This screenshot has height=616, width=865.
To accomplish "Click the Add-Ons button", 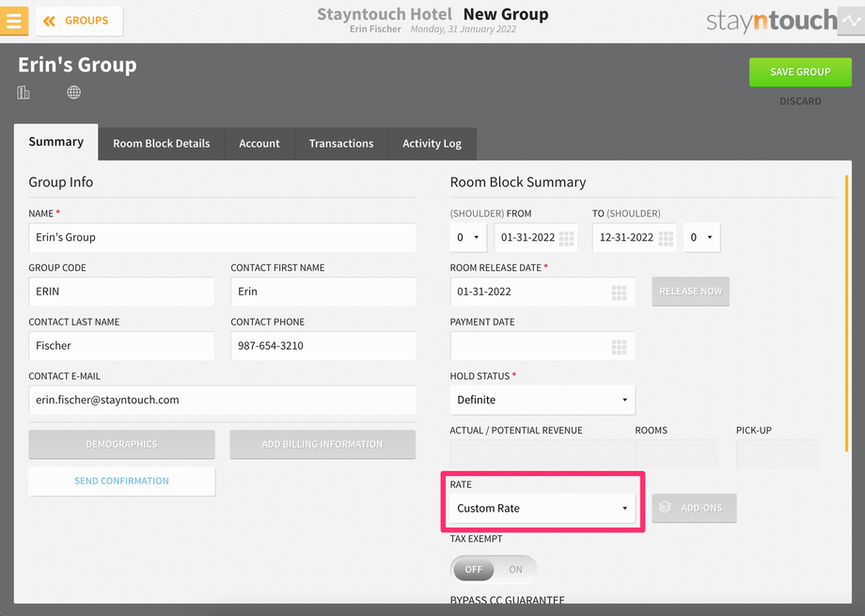I will pyautogui.click(x=694, y=508).
